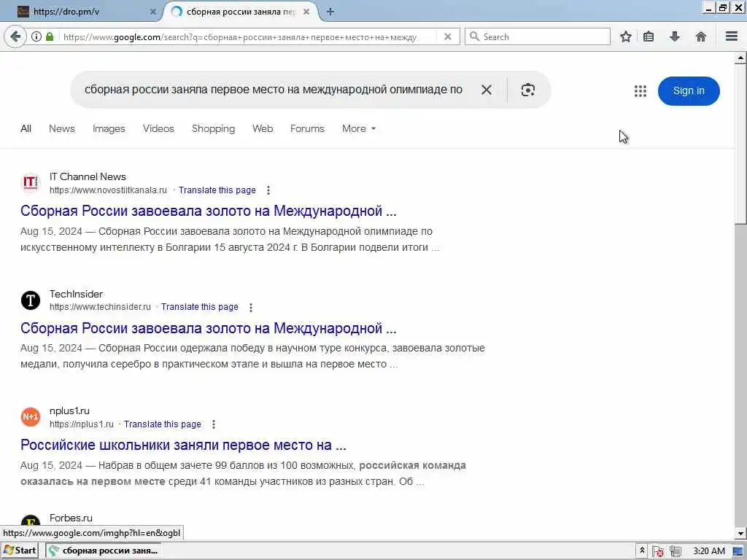The width and height of the screenshot is (747, 560).
Task: Select the News search filter
Action: point(62,128)
